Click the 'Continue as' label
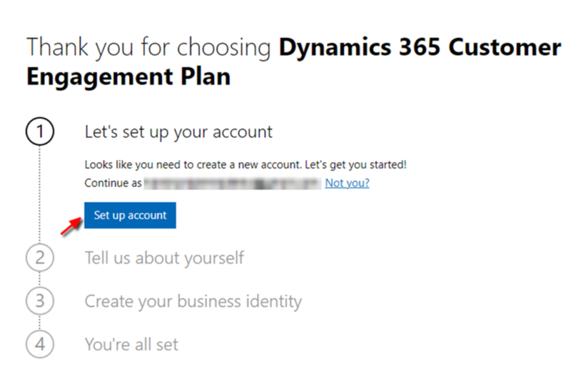The height and width of the screenshot is (390, 588). 113,183
